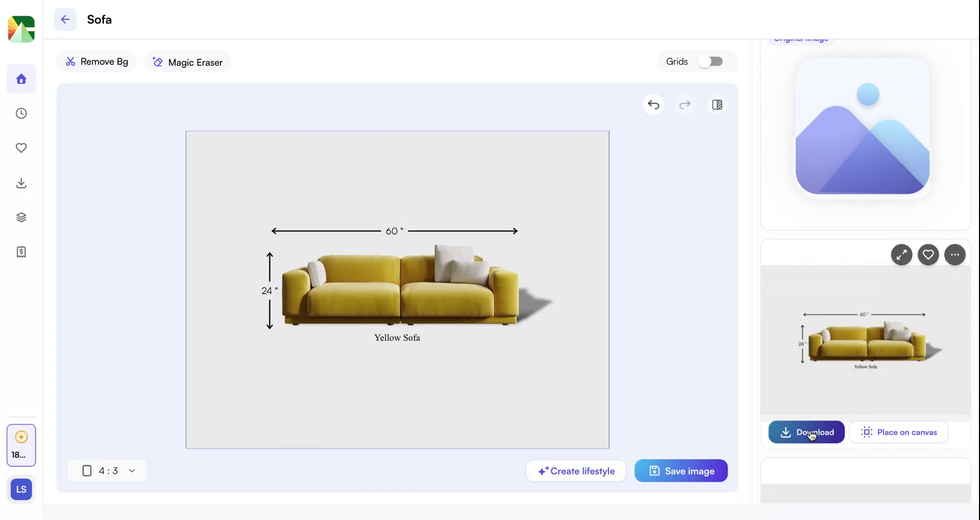Favorite the generated sofa image
980x520 pixels.
[928, 254]
